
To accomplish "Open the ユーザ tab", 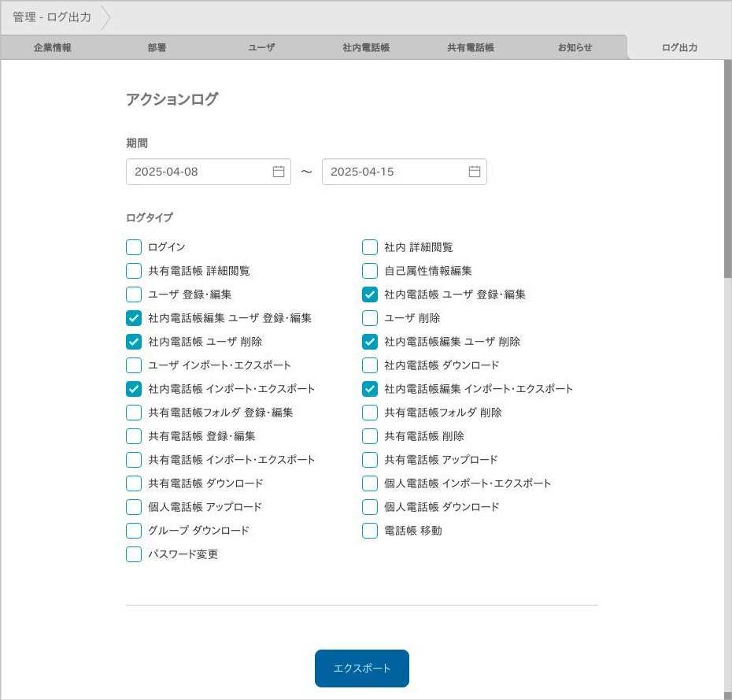I will [x=261, y=47].
